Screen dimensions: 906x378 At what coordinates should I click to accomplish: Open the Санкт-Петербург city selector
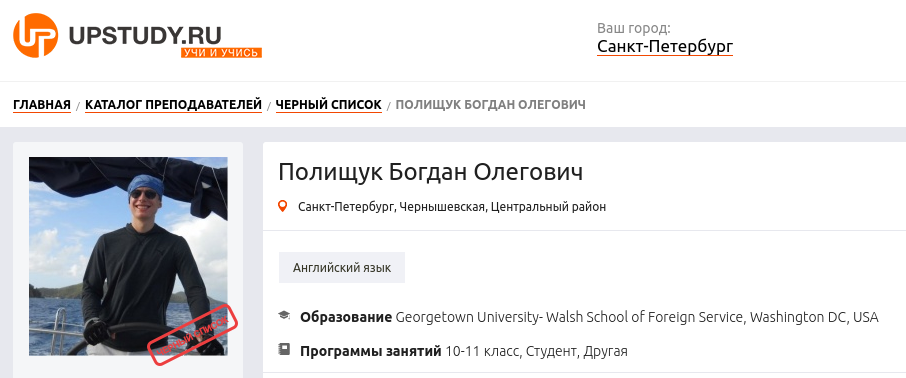point(665,46)
